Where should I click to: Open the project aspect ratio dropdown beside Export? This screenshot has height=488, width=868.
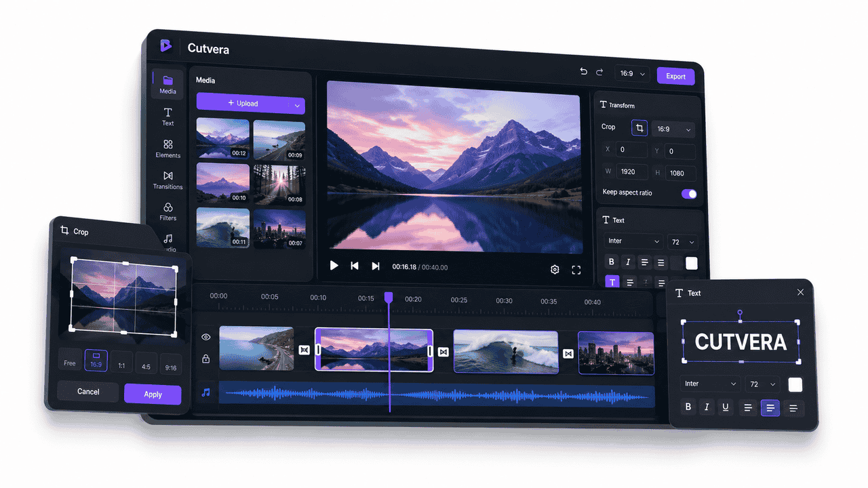pos(632,74)
